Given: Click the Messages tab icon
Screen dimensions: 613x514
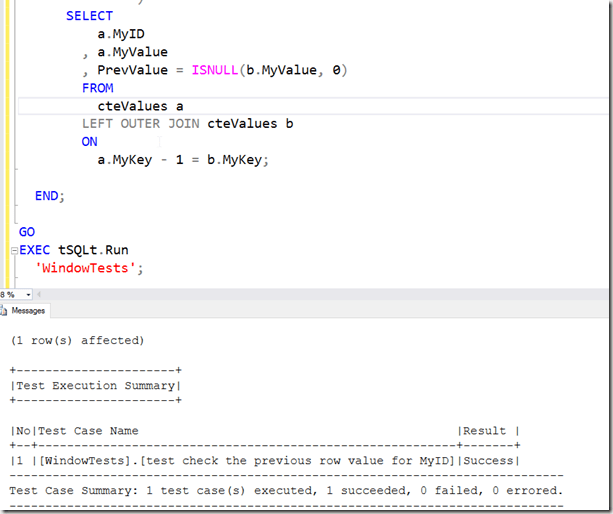Looking at the screenshot, I should pos(6,311).
